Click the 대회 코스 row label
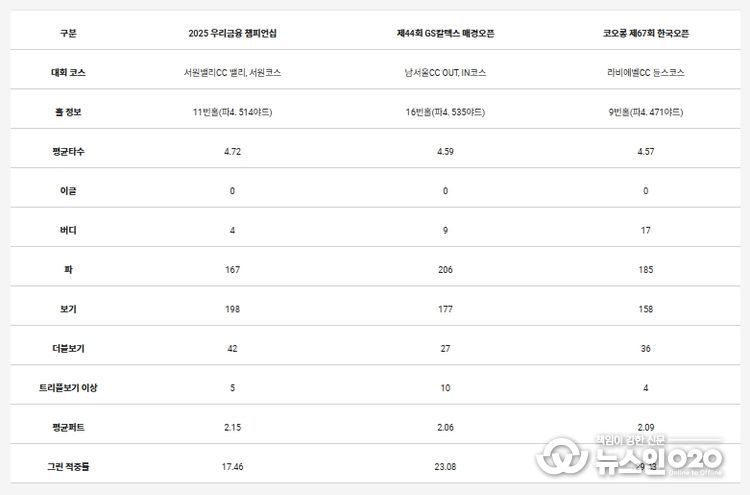This screenshot has height=495, width=750. [68, 72]
